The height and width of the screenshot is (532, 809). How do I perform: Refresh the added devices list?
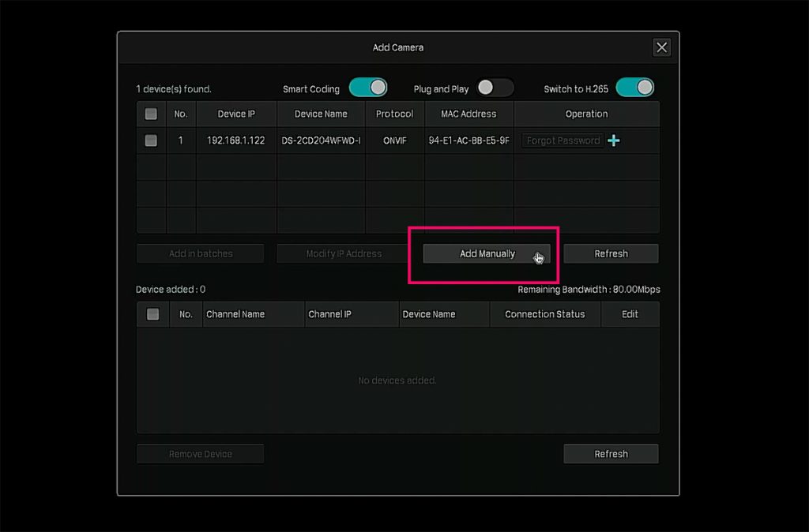tap(611, 454)
